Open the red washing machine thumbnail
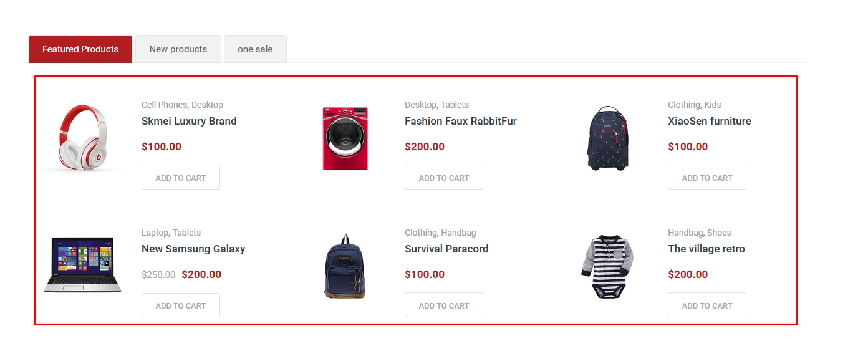The image size is (868, 346). coord(345,138)
